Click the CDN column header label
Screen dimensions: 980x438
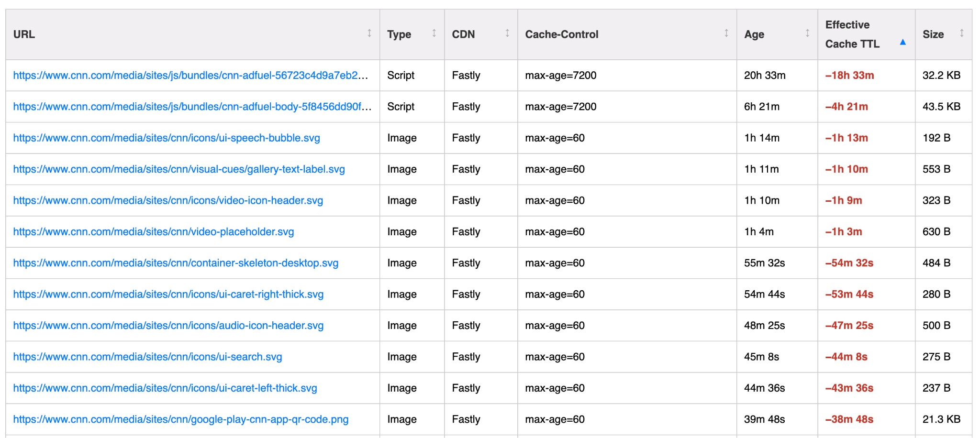tap(463, 34)
